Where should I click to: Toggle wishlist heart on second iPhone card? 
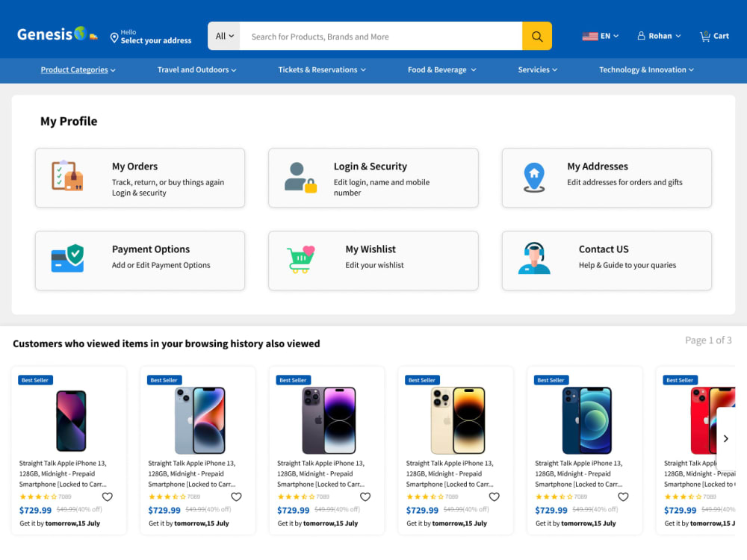coord(236,497)
